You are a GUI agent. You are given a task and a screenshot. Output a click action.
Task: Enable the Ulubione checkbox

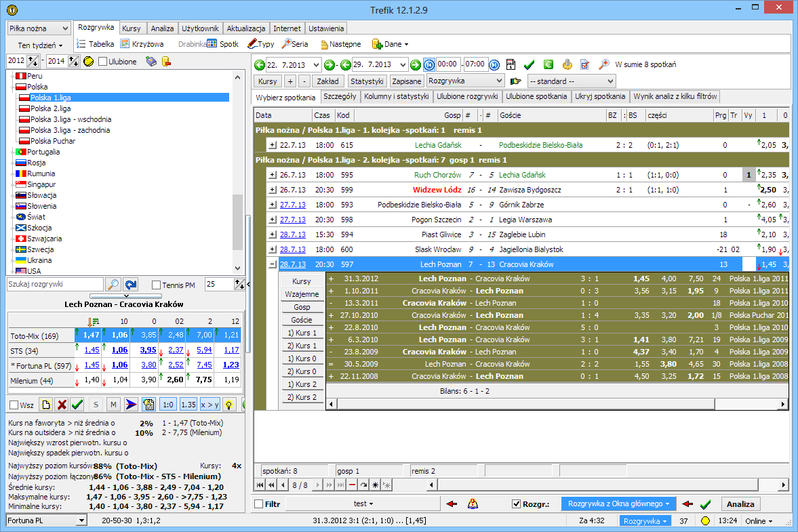point(103,62)
